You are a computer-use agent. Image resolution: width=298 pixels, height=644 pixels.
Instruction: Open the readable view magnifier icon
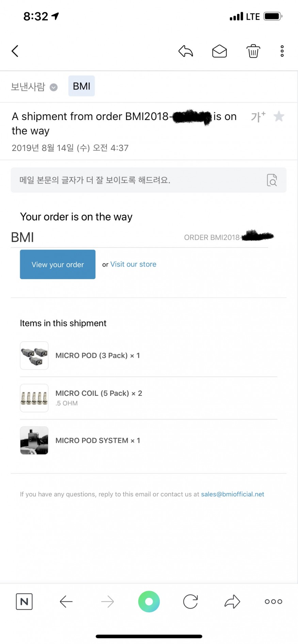tap(272, 180)
